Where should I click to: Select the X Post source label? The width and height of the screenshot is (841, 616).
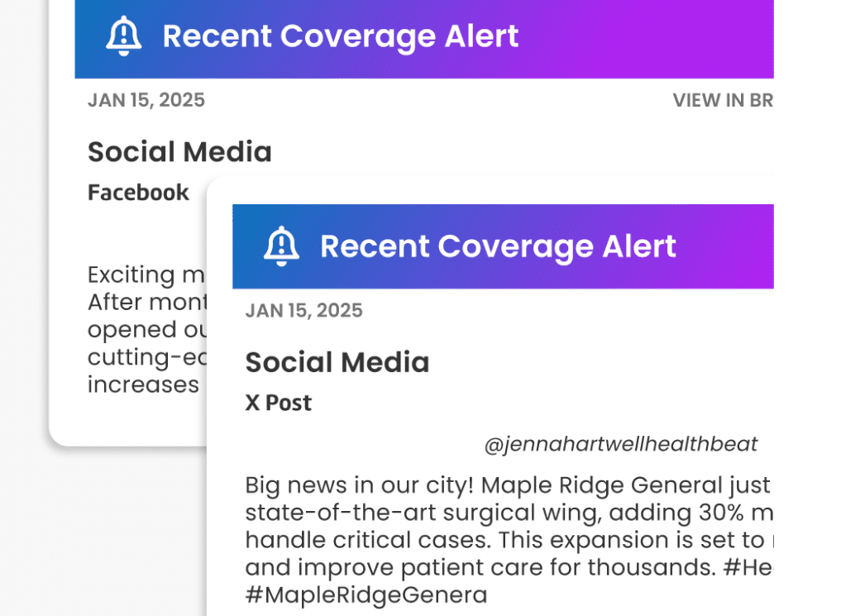279,403
